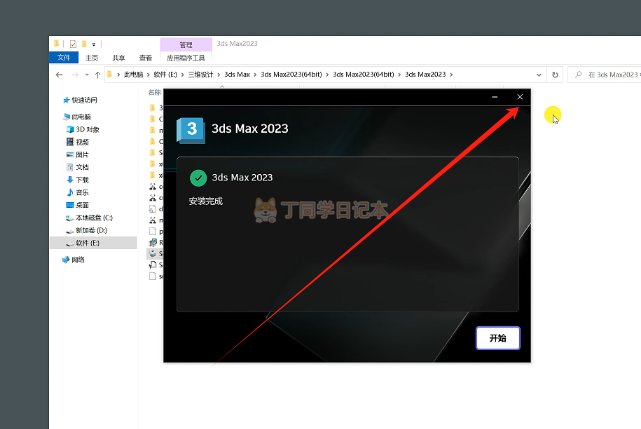Click the 安装完成 status text
641x429 pixels.
pos(206,201)
